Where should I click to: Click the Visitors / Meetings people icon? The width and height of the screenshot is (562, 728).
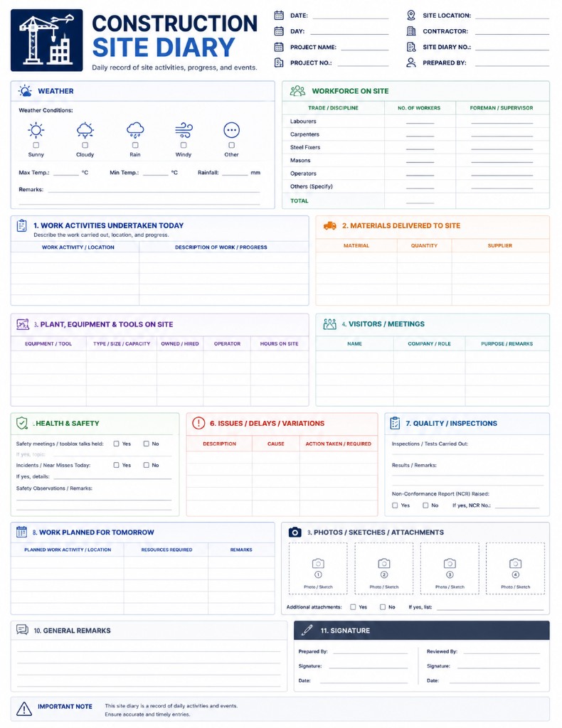pos(330,324)
